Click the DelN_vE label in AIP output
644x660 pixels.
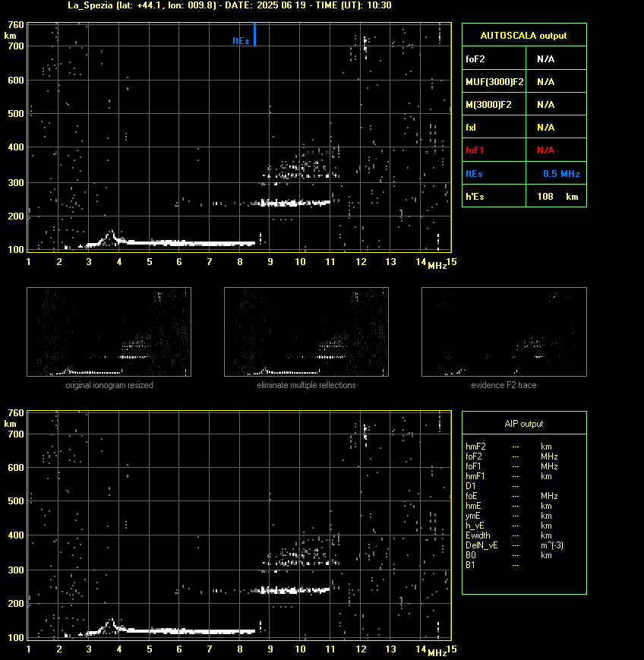(x=481, y=545)
